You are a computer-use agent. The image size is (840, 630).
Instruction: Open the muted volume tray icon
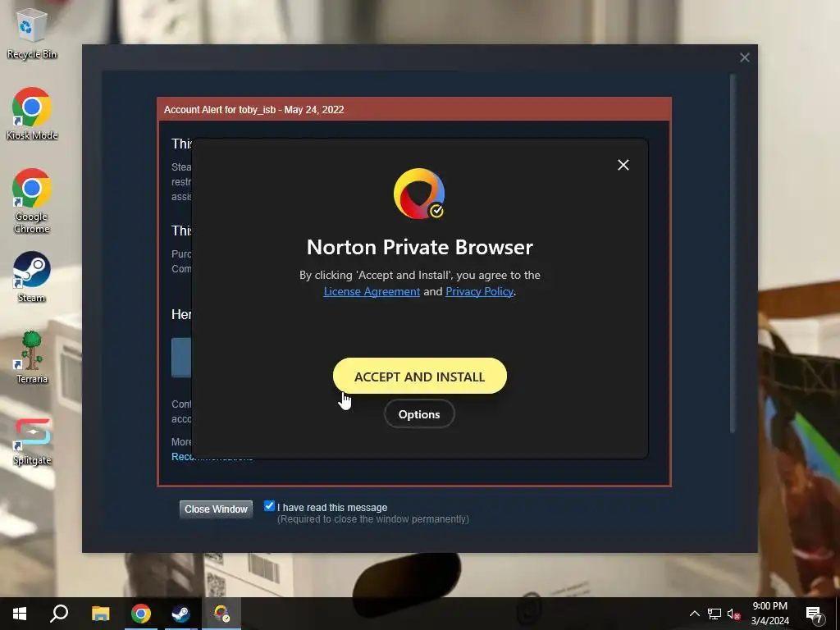point(734,614)
